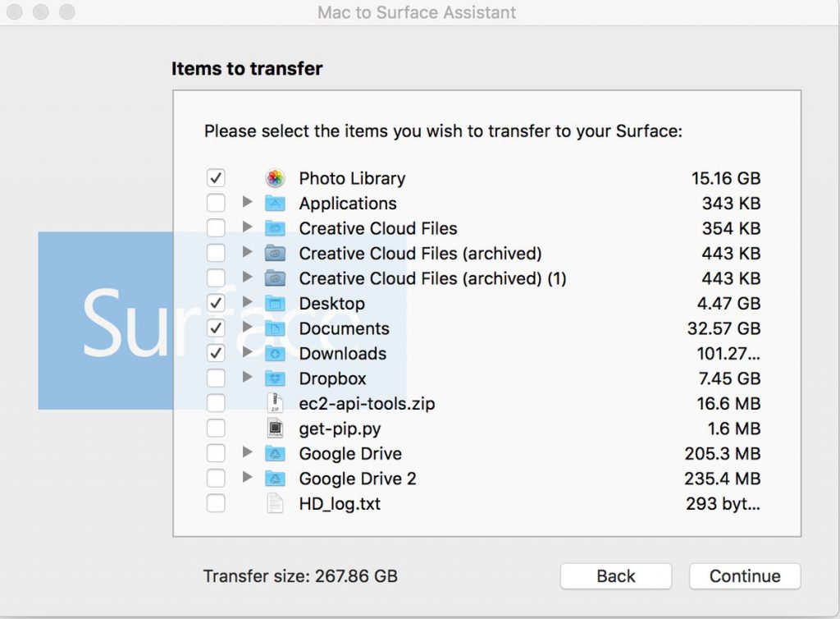Click the get-pip.py script file icon
840x619 pixels.
275,429
